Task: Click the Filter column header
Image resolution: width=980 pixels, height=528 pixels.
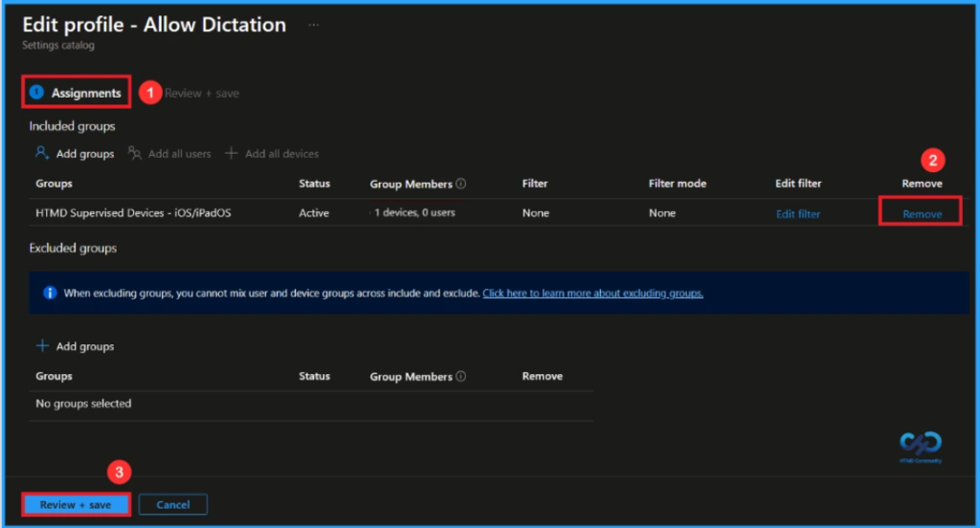Action: pyautogui.click(x=535, y=184)
